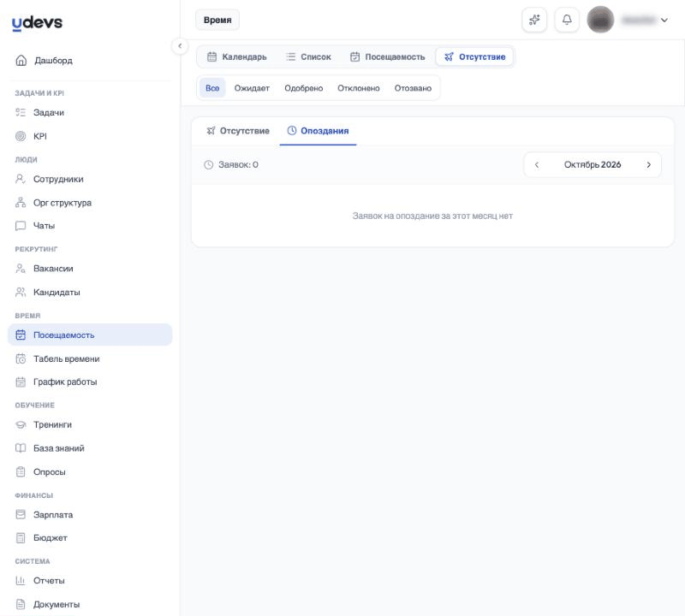Select the Опоздания sub-tab
This screenshot has width=685, height=616.
(x=318, y=131)
